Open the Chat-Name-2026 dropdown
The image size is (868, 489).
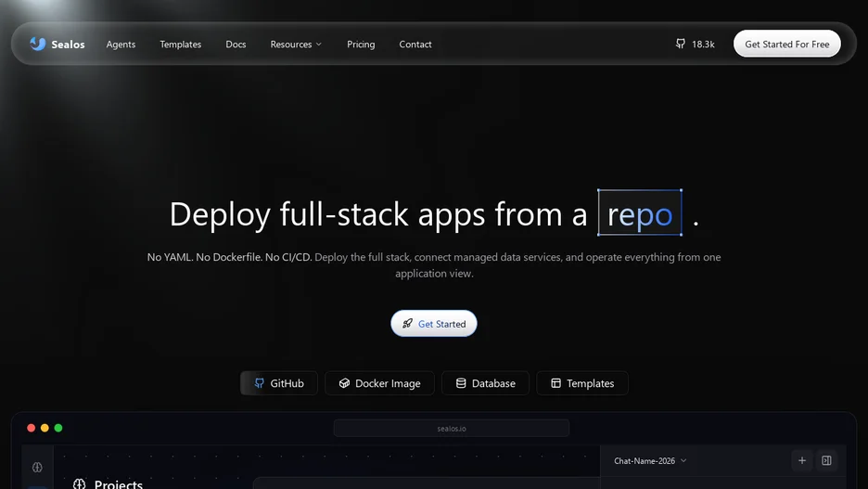click(650, 461)
